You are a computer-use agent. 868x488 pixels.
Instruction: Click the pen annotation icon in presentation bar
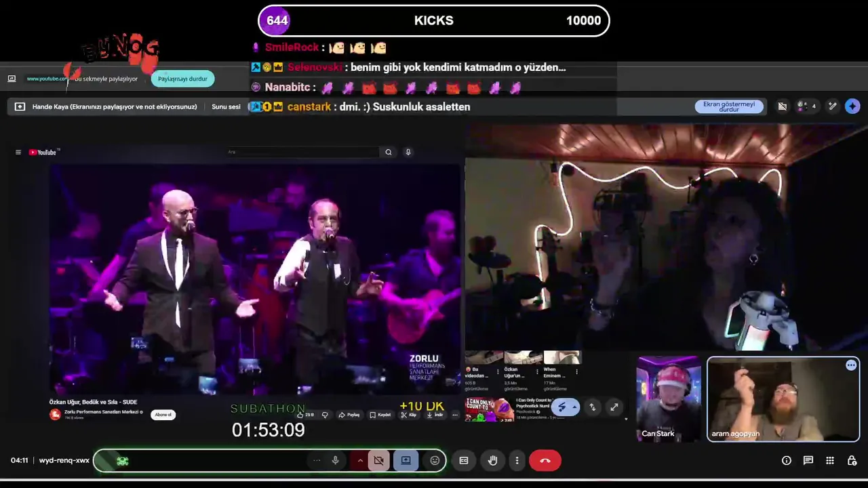[x=833, y=106]
